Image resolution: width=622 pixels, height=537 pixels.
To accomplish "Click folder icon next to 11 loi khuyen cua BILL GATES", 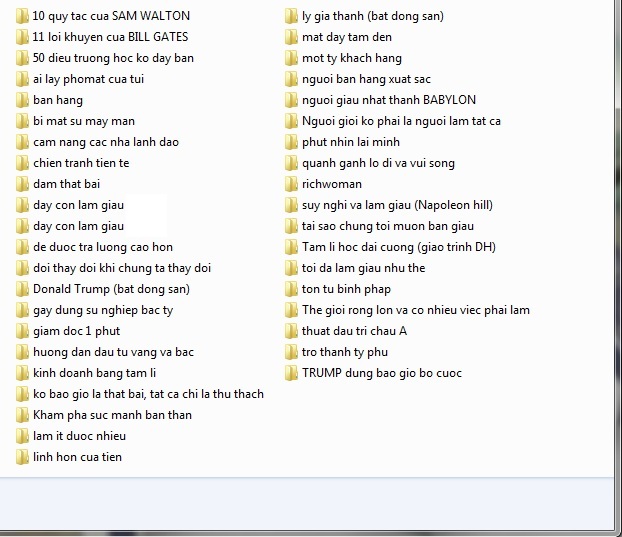I will pos(22,37).
